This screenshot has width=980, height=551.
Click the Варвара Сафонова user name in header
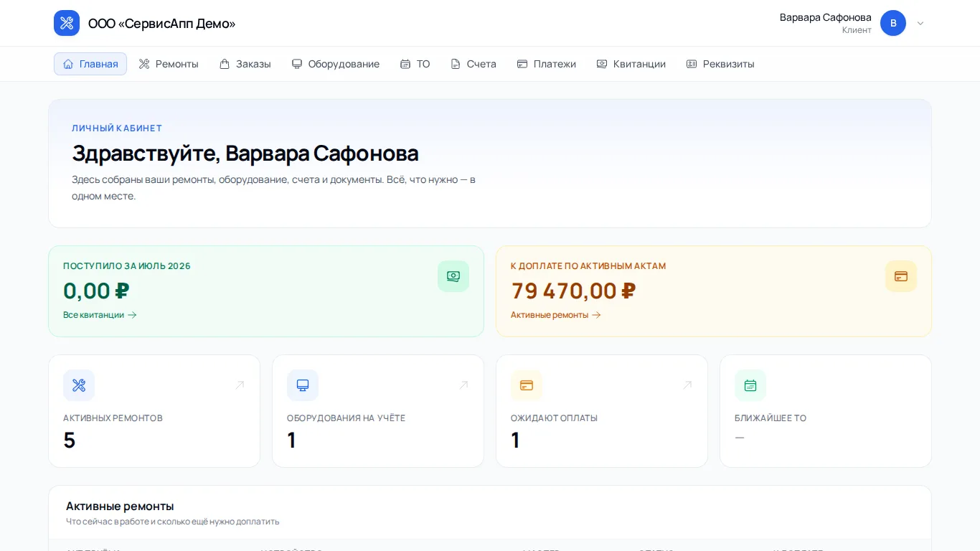coord(826,17)
